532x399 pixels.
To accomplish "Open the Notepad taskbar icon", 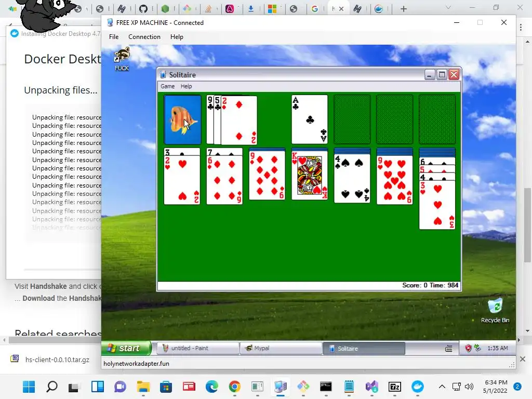I will 349,387.
